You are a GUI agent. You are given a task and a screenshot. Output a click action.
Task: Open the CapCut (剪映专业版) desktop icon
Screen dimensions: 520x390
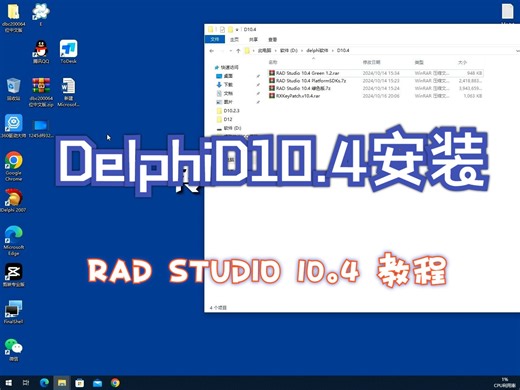14,275
